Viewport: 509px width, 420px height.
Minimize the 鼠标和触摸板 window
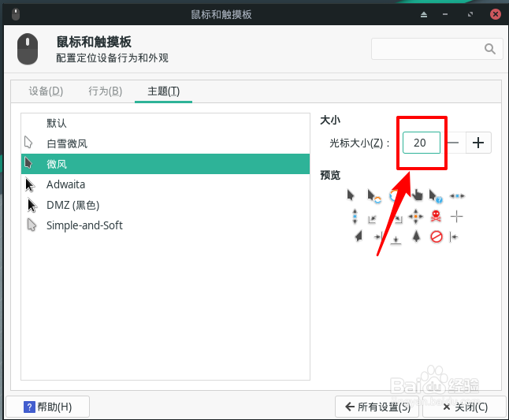point(445,15)
